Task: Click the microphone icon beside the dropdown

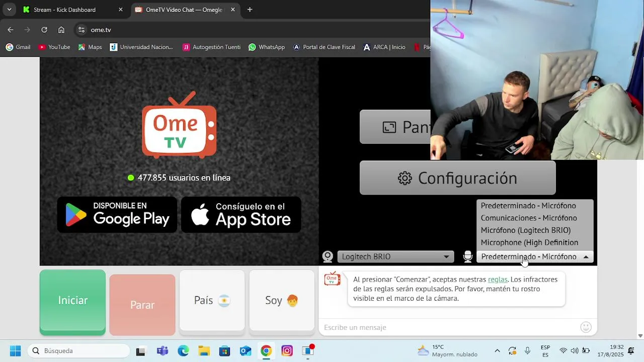Action: [x=468, y=256]
